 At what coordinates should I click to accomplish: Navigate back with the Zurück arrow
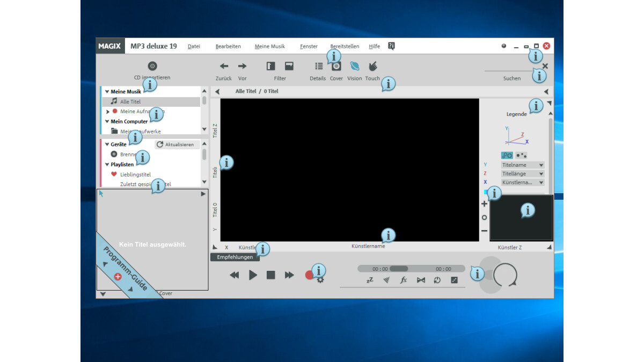tap(224, 65)
